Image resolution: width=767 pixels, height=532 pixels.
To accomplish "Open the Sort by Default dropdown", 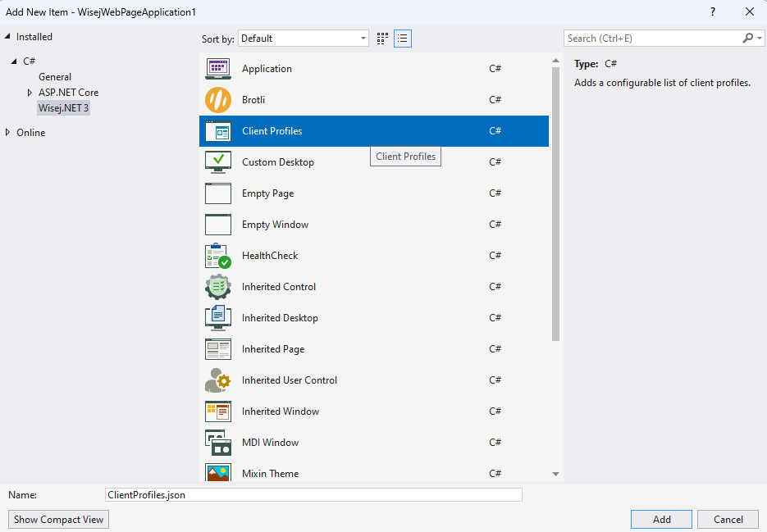I will pyautogui.click(x=304, y=39).
